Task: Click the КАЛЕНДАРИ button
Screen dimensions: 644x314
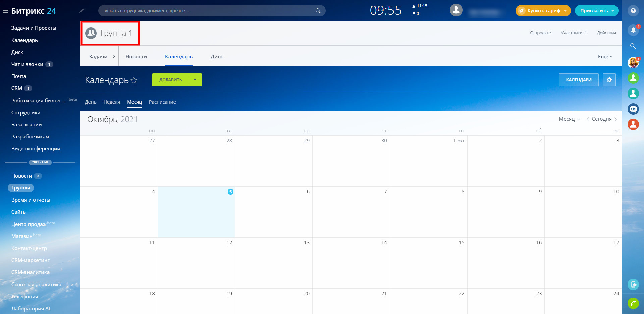Action: [x=579, y=80]
